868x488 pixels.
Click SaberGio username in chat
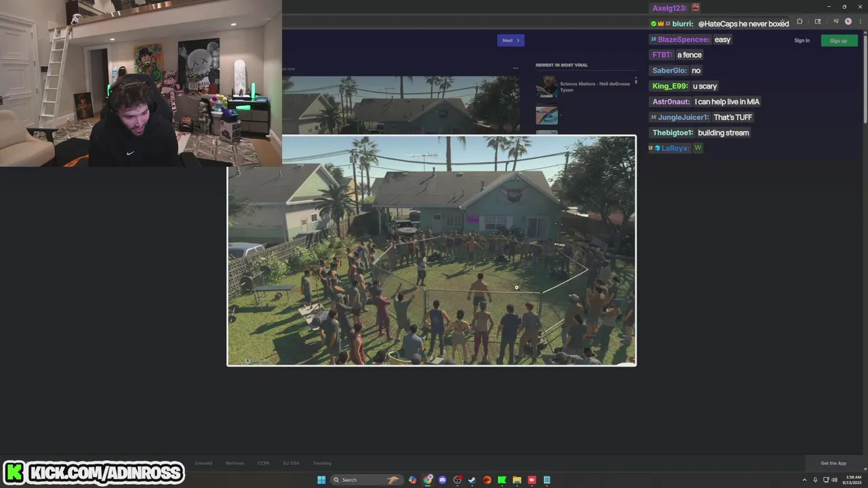click(669, 70)
